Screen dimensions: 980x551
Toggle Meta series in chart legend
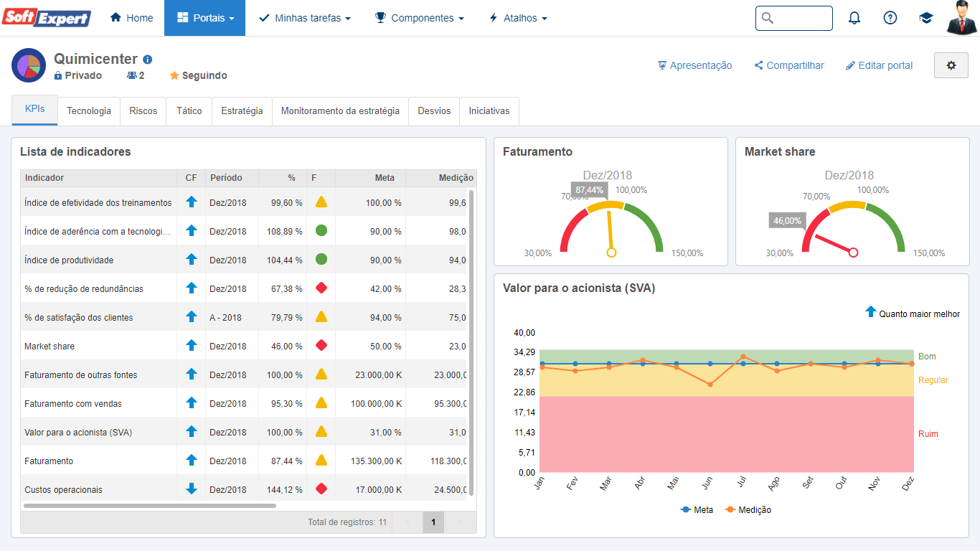(697, 510)
